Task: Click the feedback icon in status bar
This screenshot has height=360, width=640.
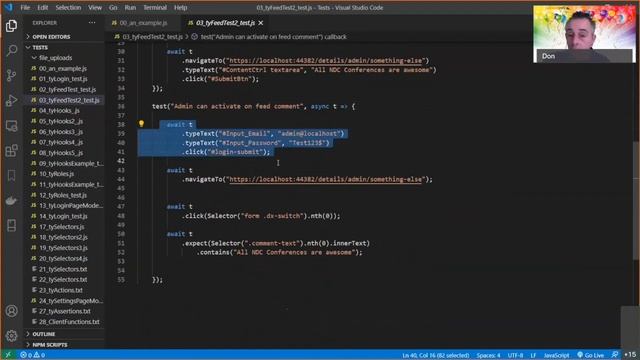Action: (615, 355)
